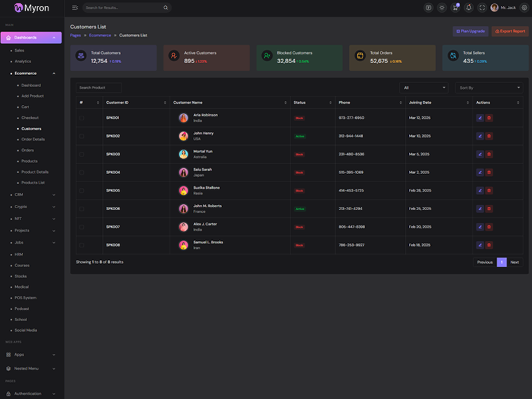532x399 pixels.
Task: Click the Search Product input field
Action: pyautogui.click(x=98, y=88)
